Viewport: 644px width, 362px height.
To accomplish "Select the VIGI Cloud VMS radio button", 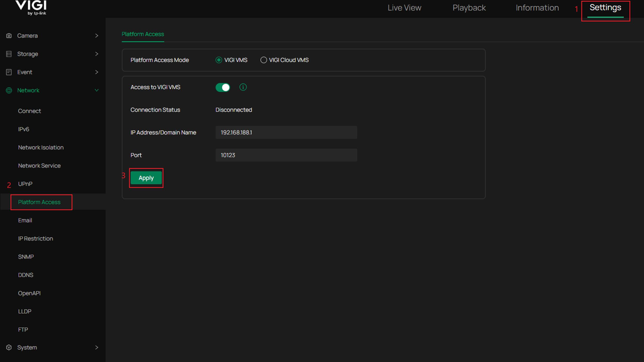I will coord(264,60).
